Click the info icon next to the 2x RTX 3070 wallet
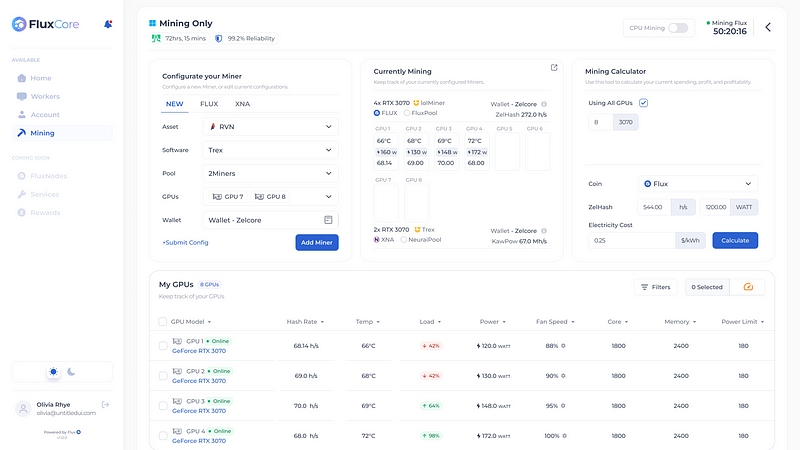 544,231
